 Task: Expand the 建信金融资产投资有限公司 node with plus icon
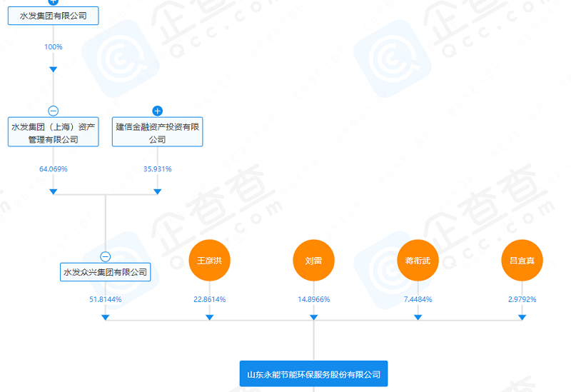coord(157,111)
